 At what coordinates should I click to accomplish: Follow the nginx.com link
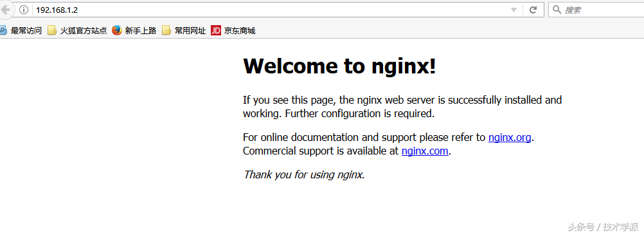pos(425,151)
